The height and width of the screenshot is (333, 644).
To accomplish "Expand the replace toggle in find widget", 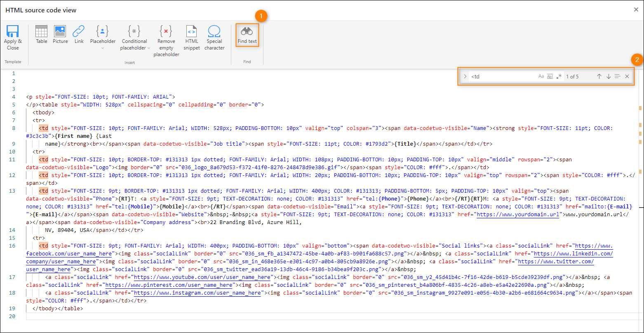I will coord(465,76).
